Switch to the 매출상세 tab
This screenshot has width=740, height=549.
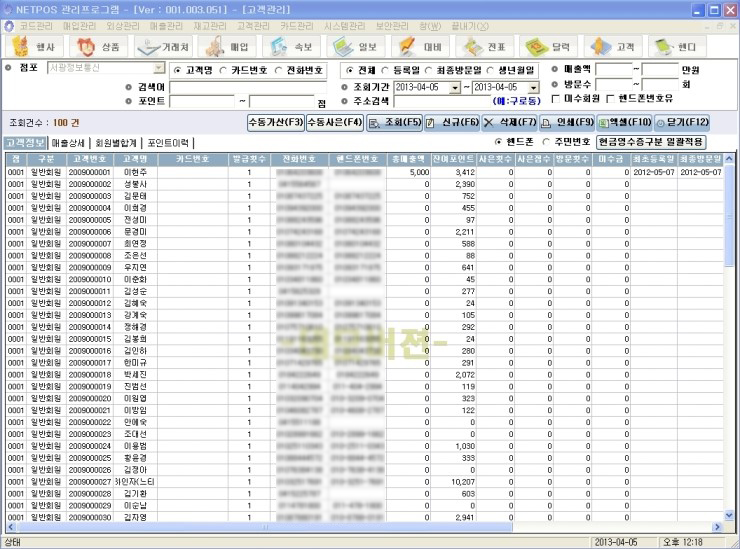(68, 143)
